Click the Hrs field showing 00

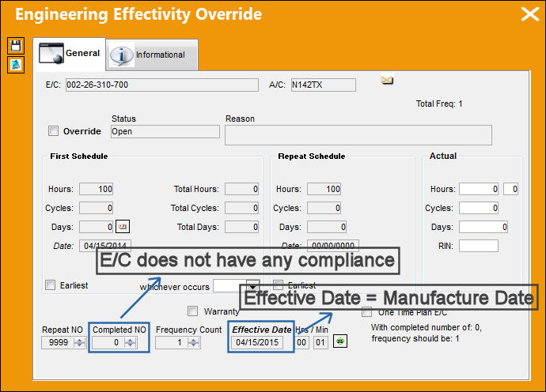click(301, 342)
